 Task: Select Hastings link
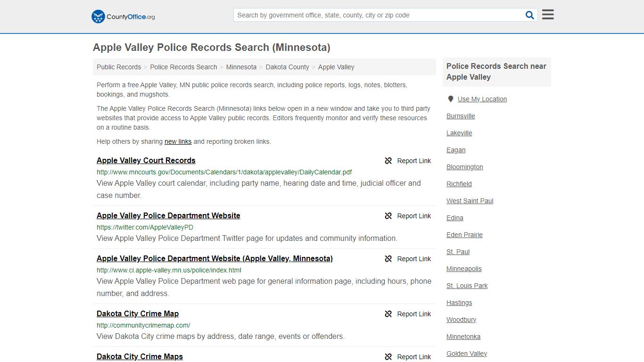point(459,303)
